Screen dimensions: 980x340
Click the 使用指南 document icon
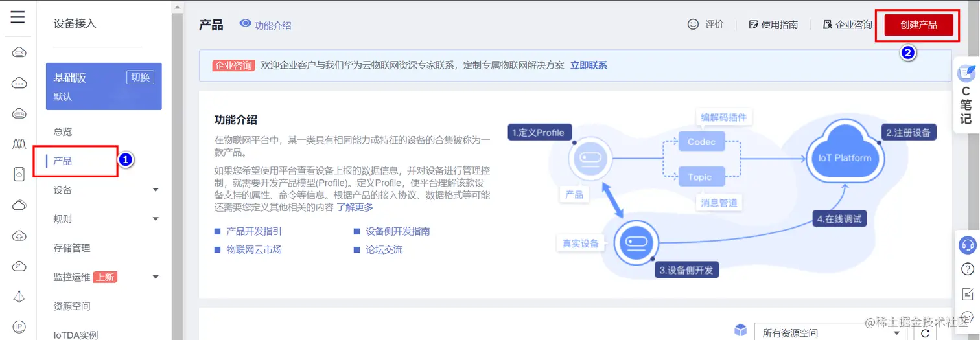tap(753, 25)
